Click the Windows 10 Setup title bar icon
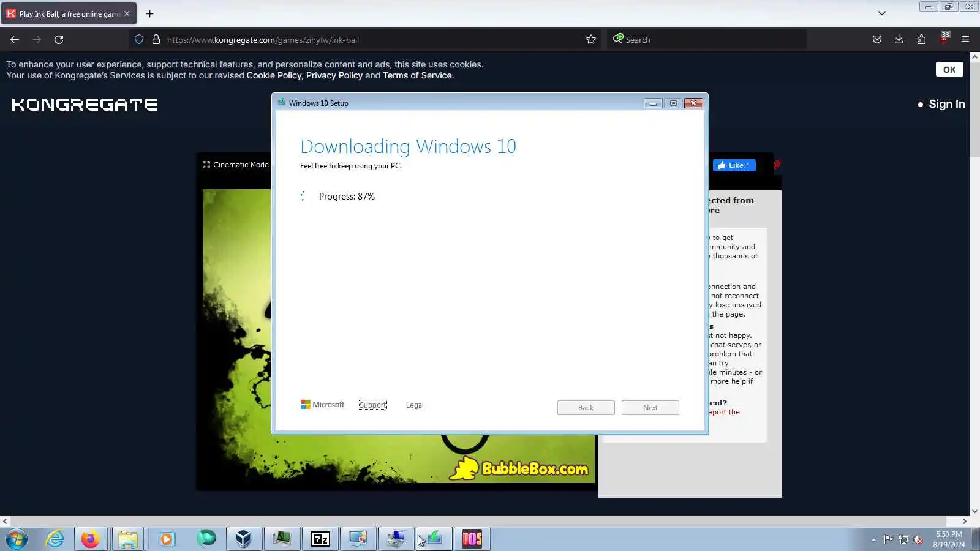Viewport: 980px width, 551px height. (x=282, y=103)
